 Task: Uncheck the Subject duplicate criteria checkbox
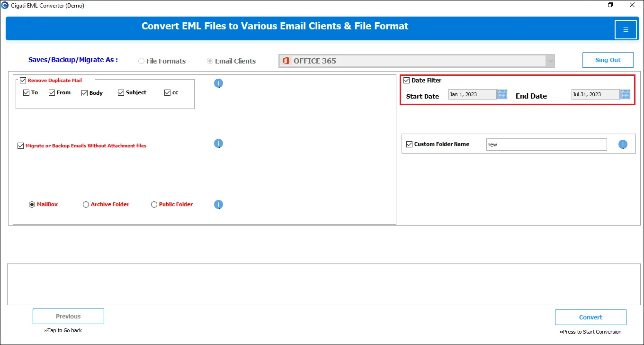(121, 93)
